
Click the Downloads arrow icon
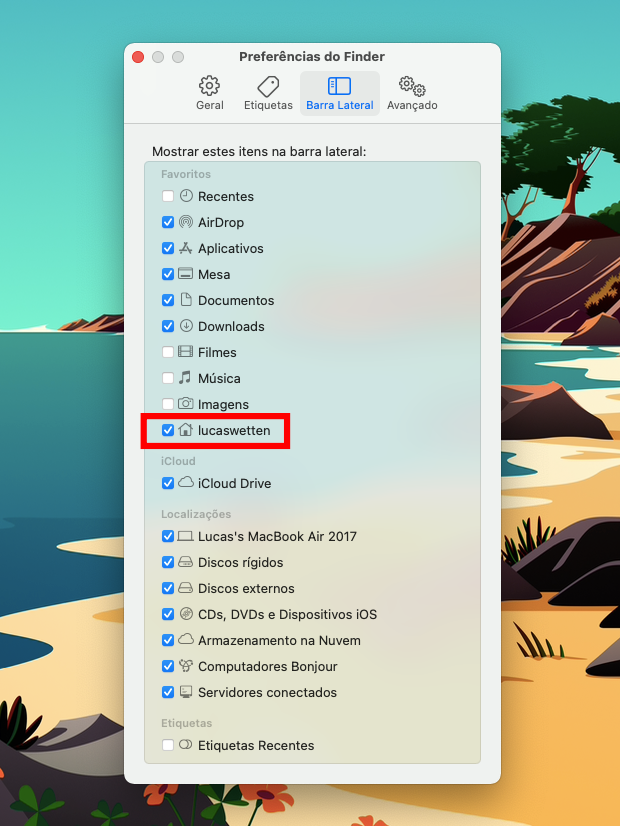pos(186,326)
